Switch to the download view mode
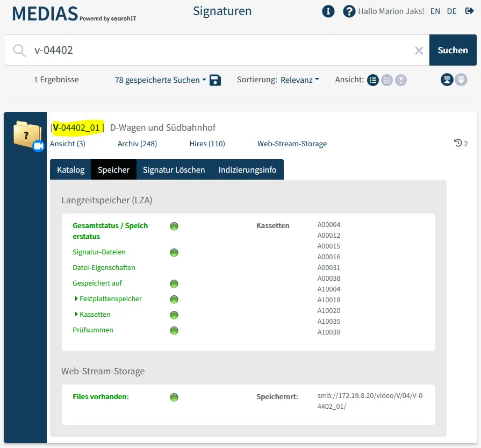The image size is (481, 448). (401, 80)
